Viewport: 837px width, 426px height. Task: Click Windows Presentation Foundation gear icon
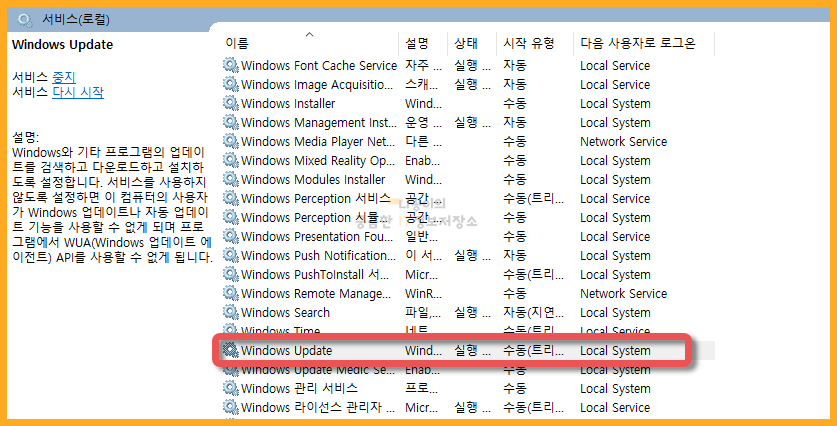(231, 236)
